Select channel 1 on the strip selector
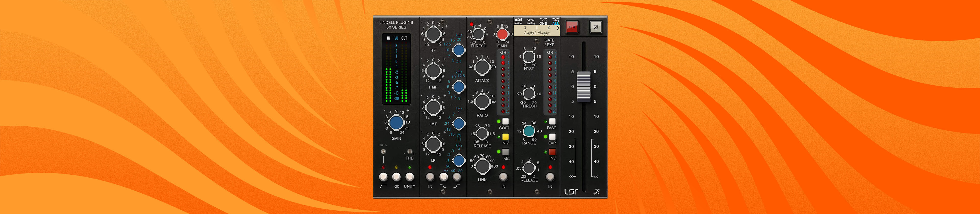 pyautogui.click(x=525, y=28)
